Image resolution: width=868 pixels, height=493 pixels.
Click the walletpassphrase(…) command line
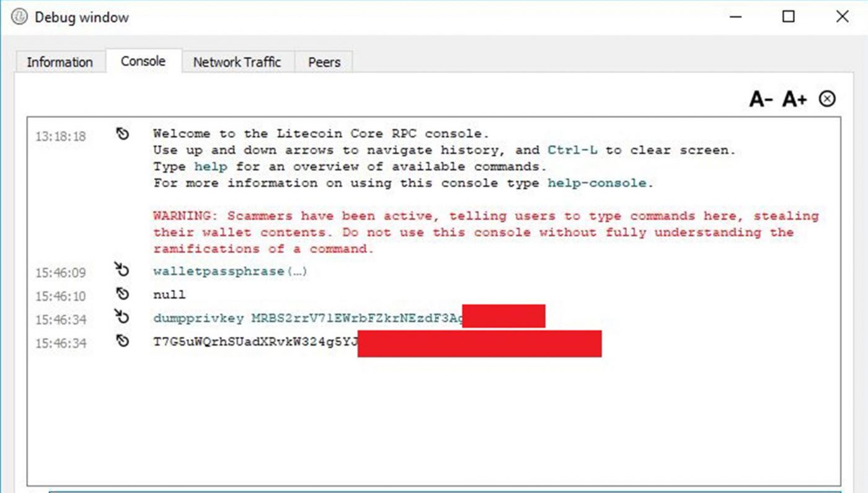[230, 272]
